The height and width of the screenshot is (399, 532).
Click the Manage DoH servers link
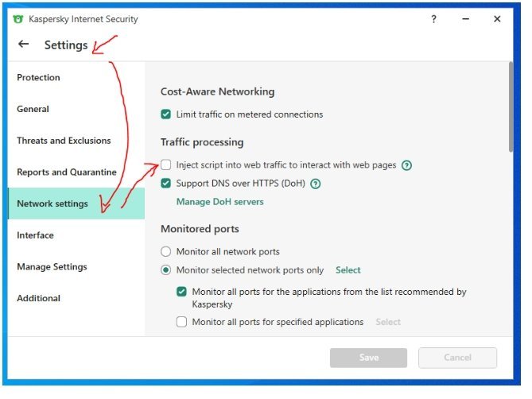pos(219,202)
